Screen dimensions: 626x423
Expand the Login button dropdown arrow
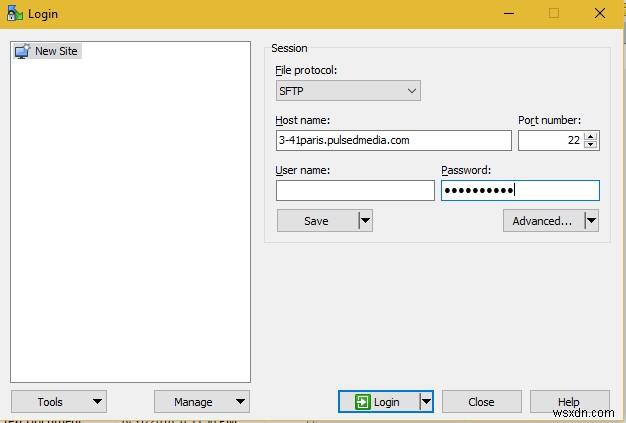(426, 401)
